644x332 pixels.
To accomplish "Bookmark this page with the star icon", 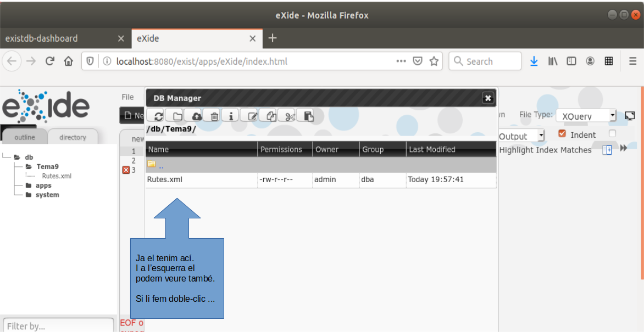I will point(434,61).
